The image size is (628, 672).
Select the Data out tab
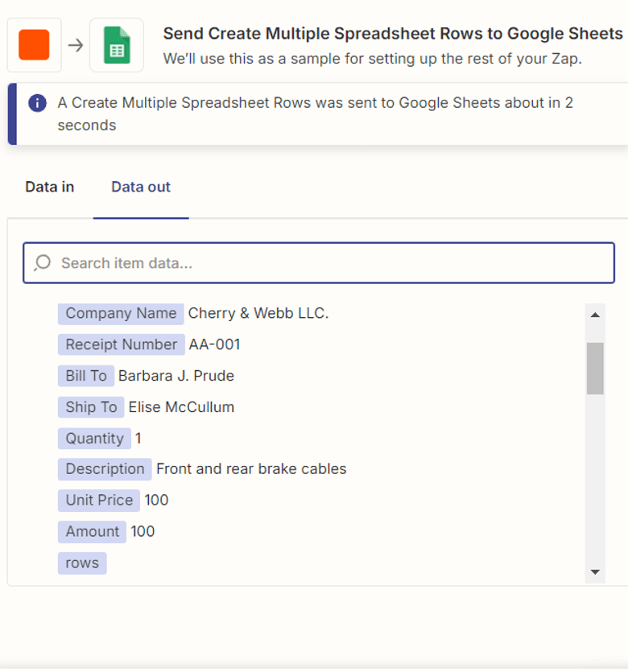pos(141,187)
